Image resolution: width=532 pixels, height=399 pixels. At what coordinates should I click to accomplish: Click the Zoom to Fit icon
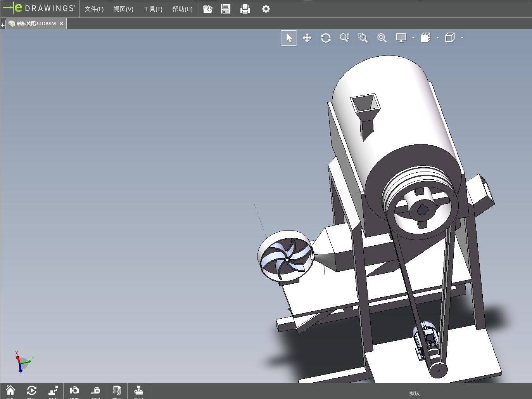(x=382, y=38)
